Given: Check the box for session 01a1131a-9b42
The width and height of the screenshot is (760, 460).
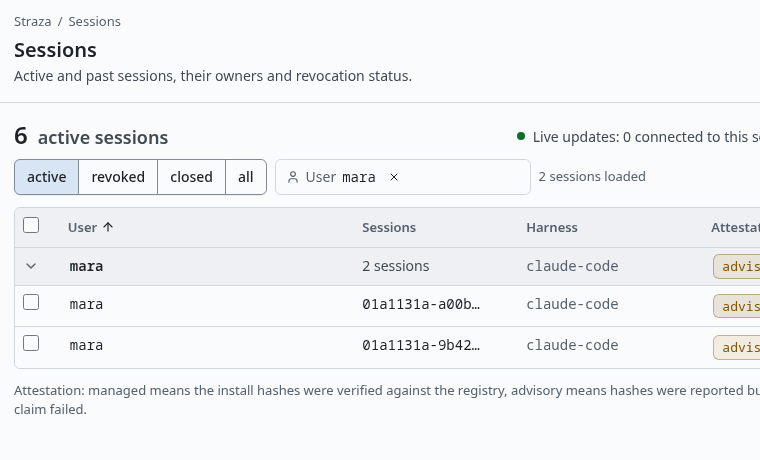Looking at the screenshot, I should pyautogui.click(x=31, y=343).
